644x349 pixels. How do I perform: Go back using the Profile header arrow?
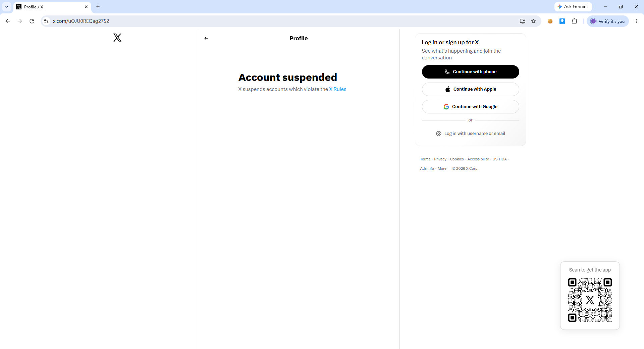point(206,38)
